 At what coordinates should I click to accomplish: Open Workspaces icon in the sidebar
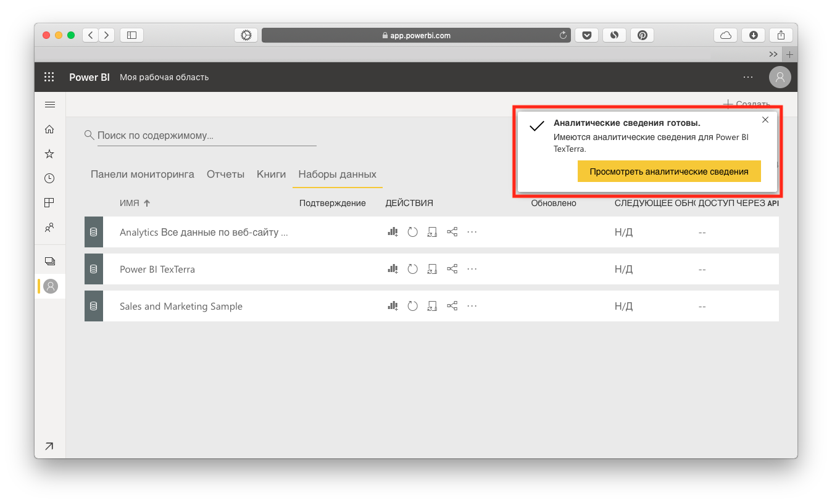pyautogui.click(x=50, y=262)
